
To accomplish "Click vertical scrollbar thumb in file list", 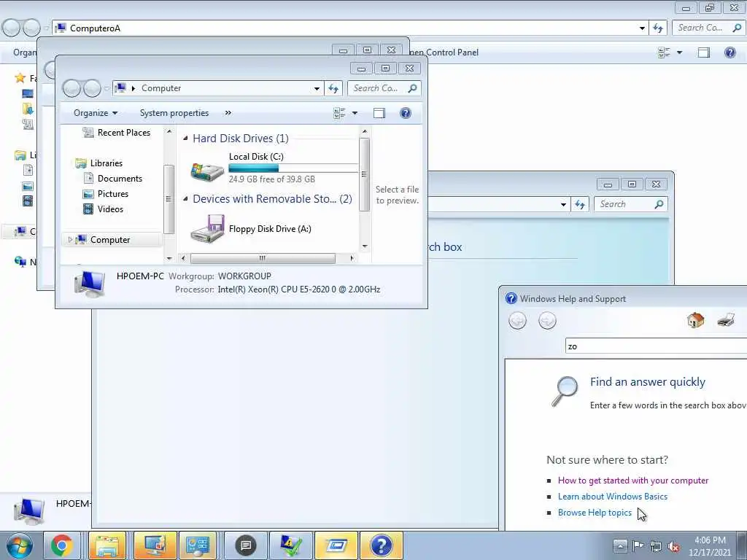I will [364, 174].
